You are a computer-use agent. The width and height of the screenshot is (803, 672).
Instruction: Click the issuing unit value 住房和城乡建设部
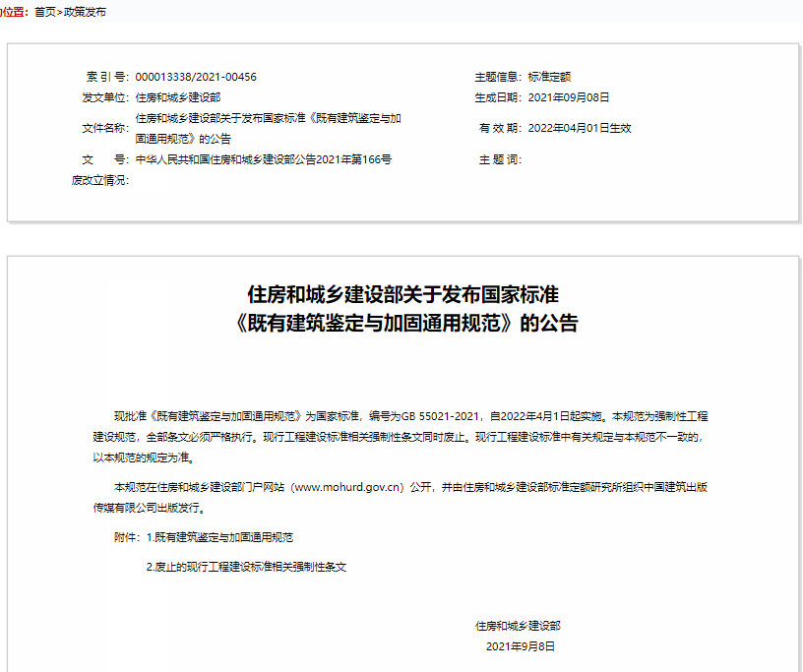pos(177,97)
